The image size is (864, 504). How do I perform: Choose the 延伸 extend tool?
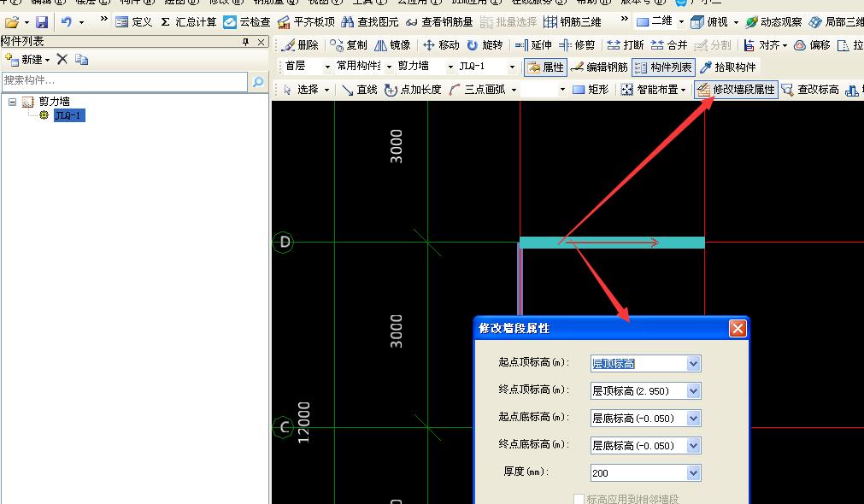533,45
